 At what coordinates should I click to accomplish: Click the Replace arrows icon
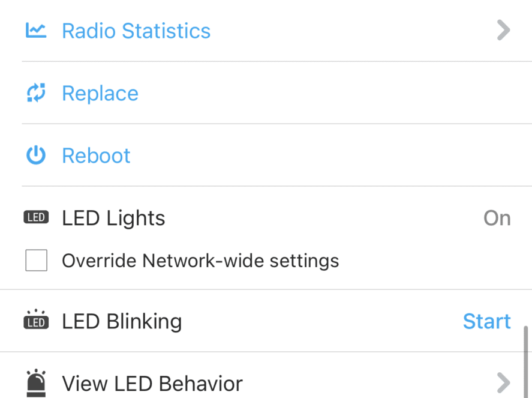pyautogui.click(x=36, y=92)
